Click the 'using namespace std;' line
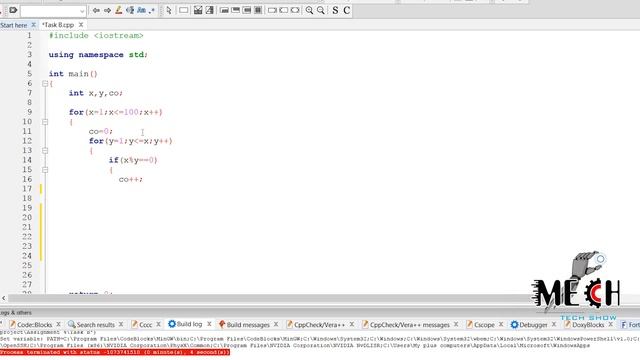The width and height of the screenshot is (640, 360). coord(98,55)
